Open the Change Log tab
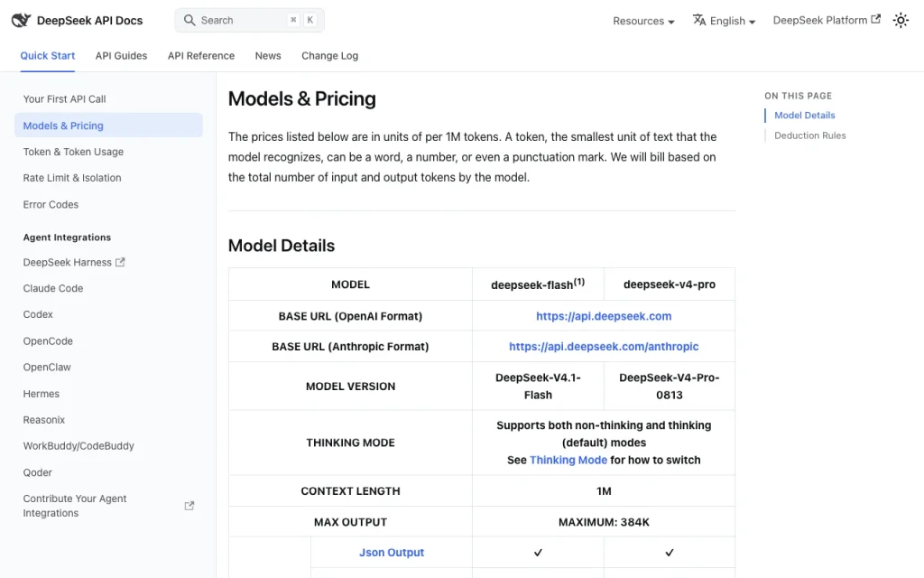 coord(330,55)
